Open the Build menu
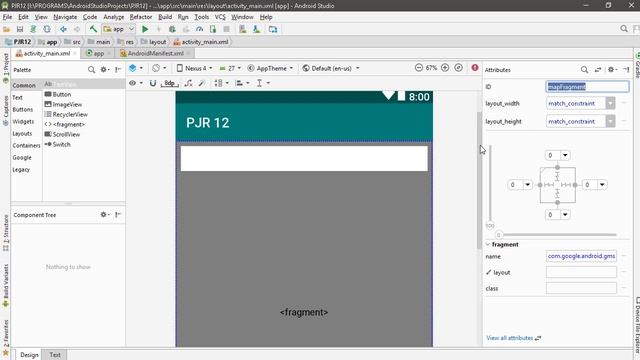Viewport: 640px width, 360px height. click(x=165, y=17)
